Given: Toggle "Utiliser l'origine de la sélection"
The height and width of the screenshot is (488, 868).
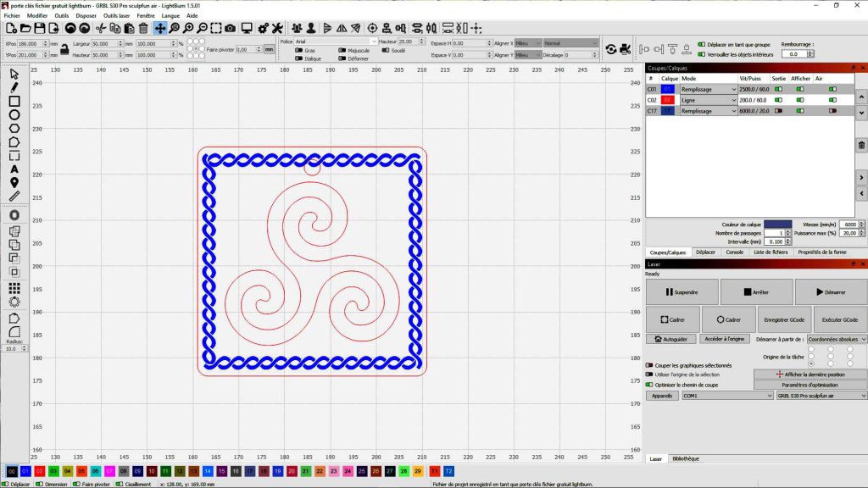Looking at the screenshot, I should pyautogui.click(x=649, y=374).
